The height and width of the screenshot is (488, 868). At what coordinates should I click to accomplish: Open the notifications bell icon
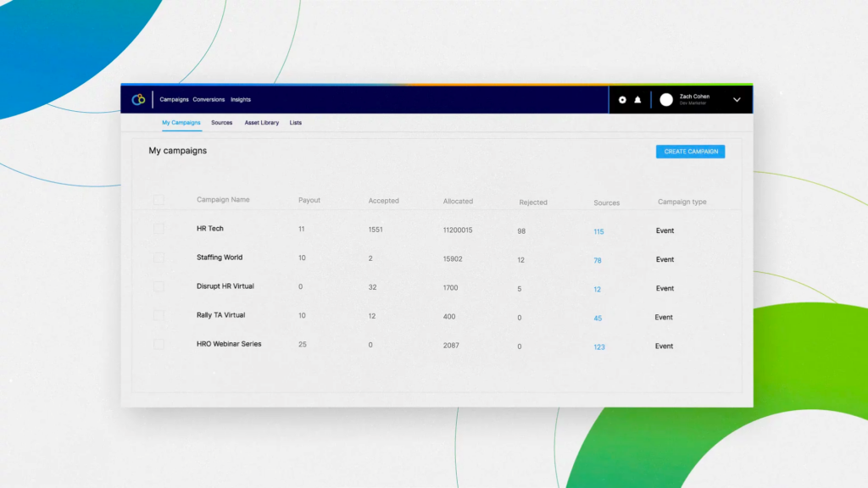639,99
